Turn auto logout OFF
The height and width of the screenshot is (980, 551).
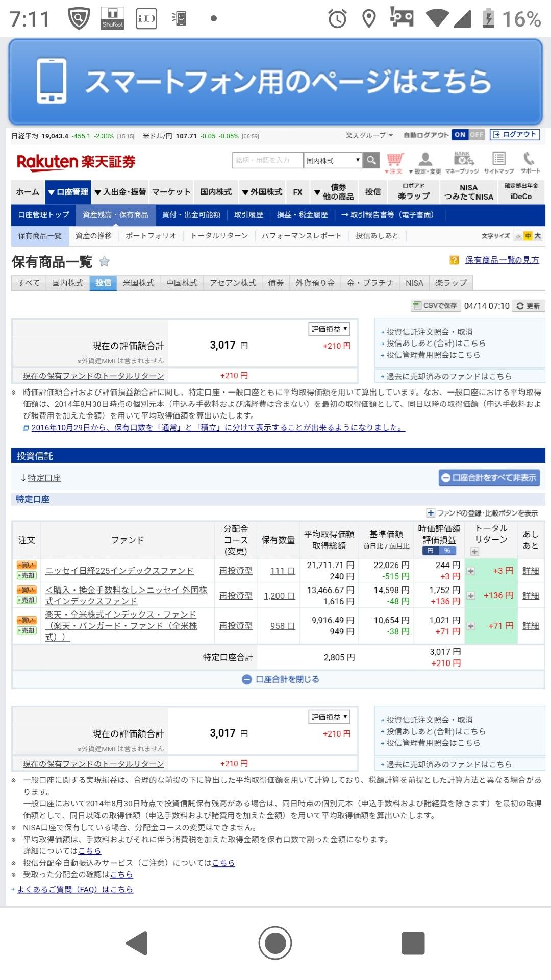point(477,135)
